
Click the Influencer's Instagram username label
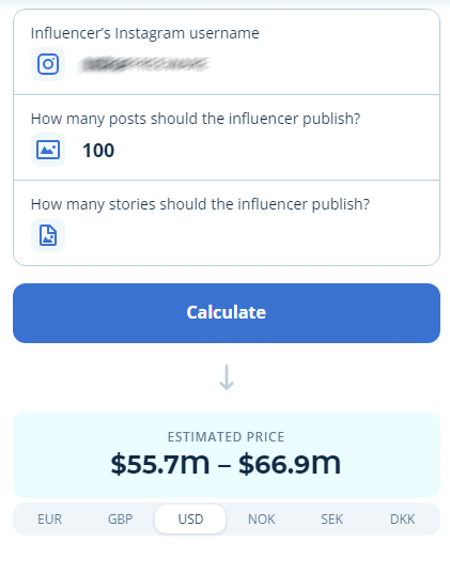(145, 33)
